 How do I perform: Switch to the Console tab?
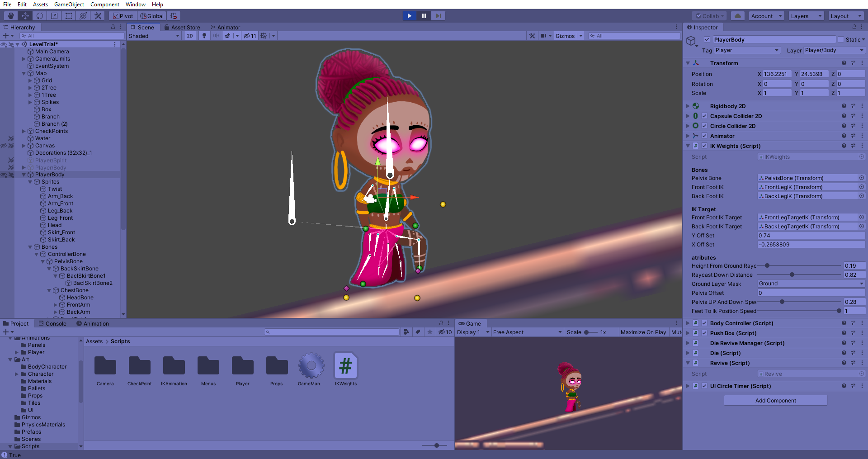(52, 323)
